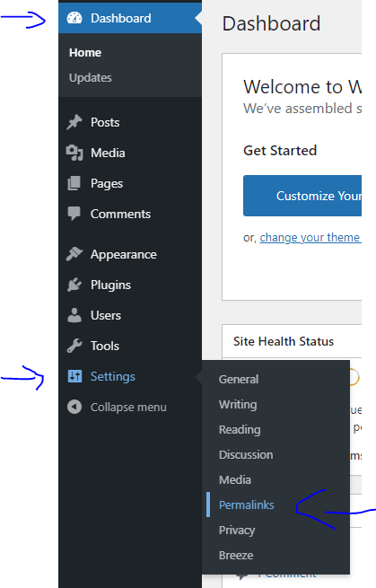376x588 pixels.
Task: Select Writing from Settings flyout
Action: [238, 404]
